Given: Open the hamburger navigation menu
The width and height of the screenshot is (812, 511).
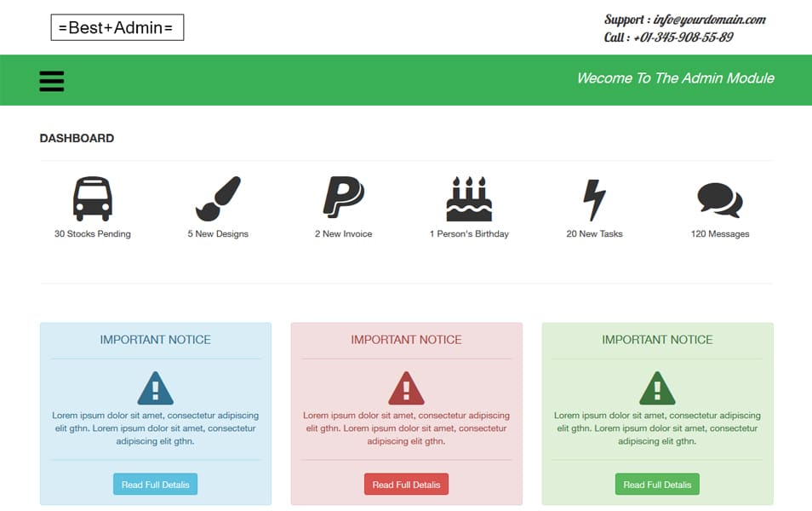Looking at the screenshot, I should pyautogui.click(x=51, y=80).
